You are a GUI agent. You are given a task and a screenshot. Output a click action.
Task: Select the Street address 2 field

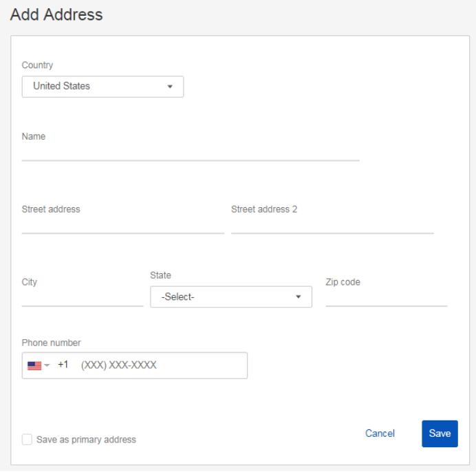[x=332, y=225]
